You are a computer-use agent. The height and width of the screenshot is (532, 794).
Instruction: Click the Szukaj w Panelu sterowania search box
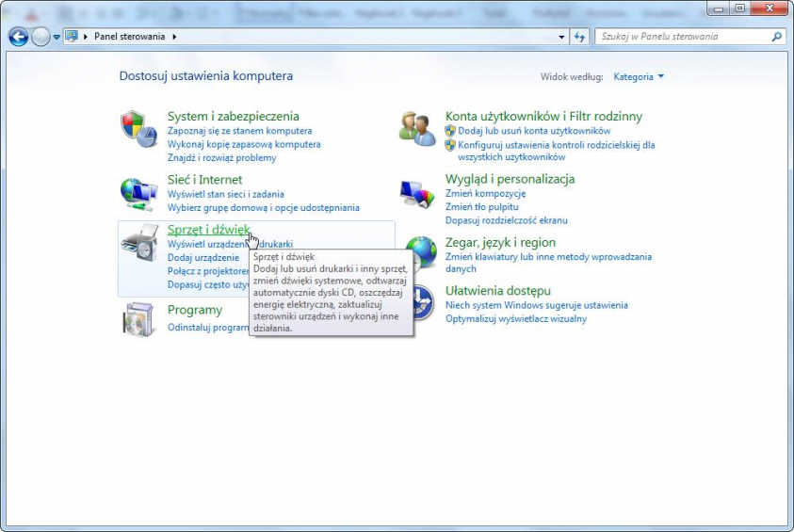click(x=683, y=37)
